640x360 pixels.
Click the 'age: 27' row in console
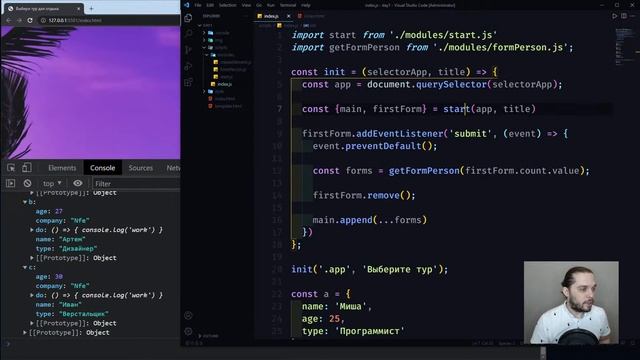[49, 211]
